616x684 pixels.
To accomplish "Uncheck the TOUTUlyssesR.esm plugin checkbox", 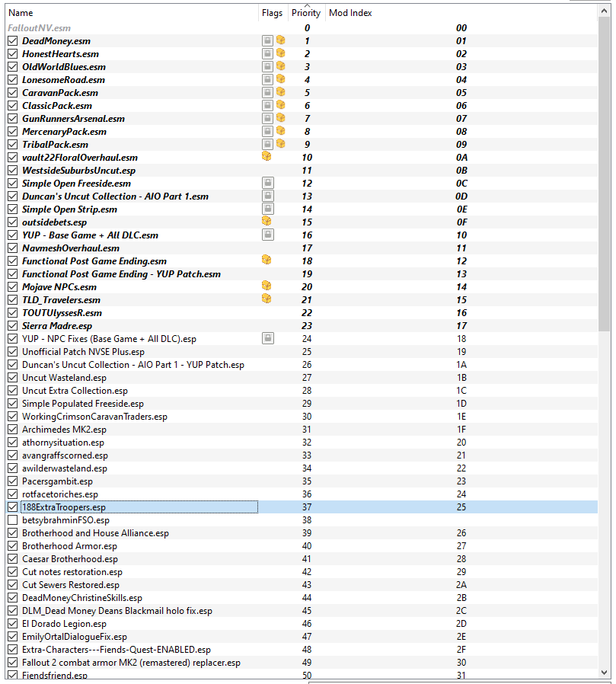I will pos(13,313).
